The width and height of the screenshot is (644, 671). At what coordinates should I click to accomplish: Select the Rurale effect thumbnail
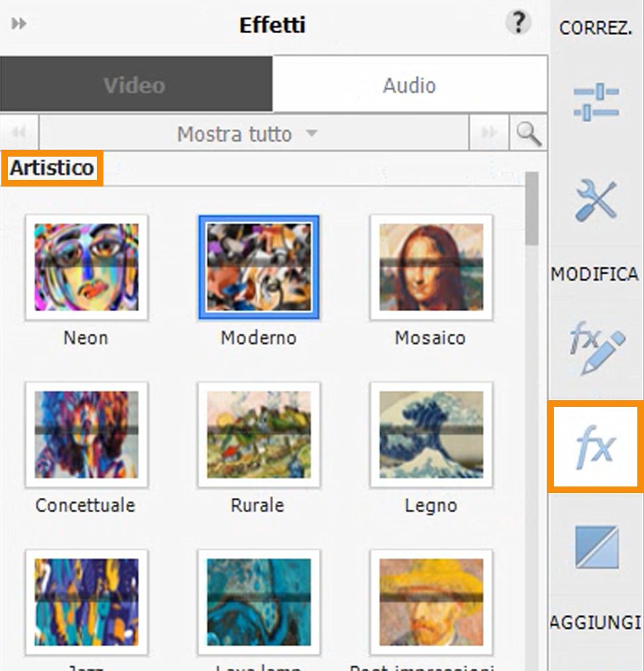[x=259, y=434]
